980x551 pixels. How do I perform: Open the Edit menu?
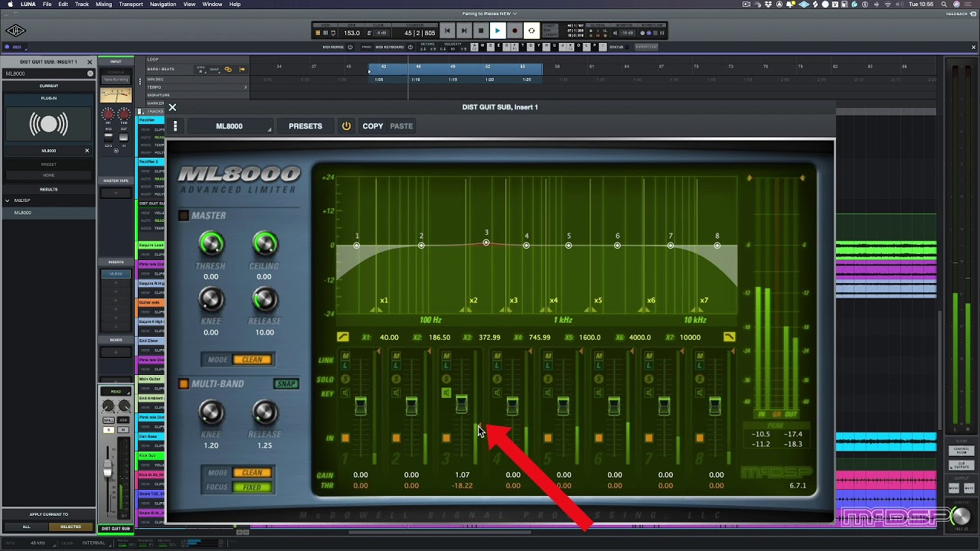tap(63, 4)
